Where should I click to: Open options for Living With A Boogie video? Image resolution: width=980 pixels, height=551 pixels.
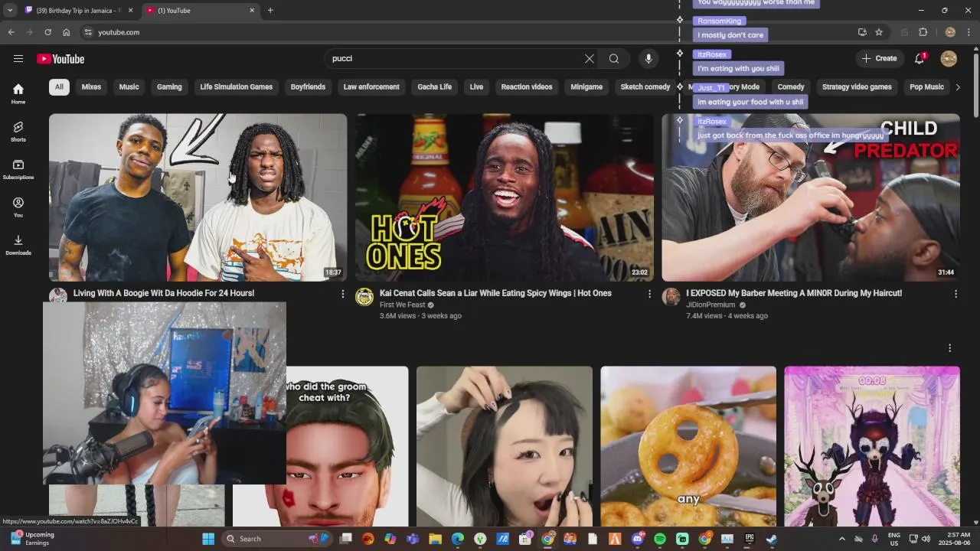[342, 294]
